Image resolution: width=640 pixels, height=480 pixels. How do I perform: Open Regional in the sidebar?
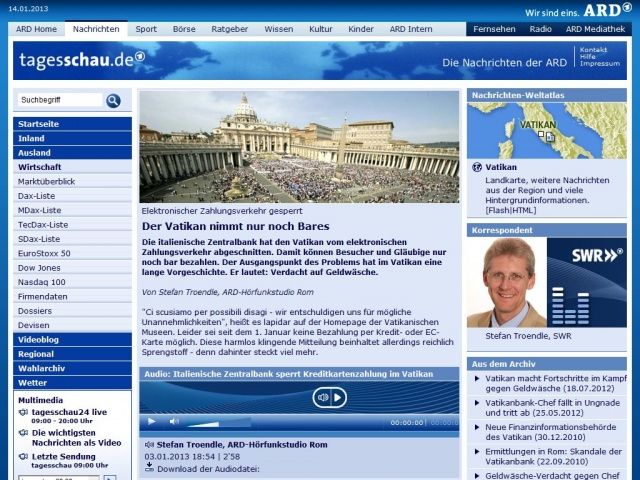click(72, 354)
